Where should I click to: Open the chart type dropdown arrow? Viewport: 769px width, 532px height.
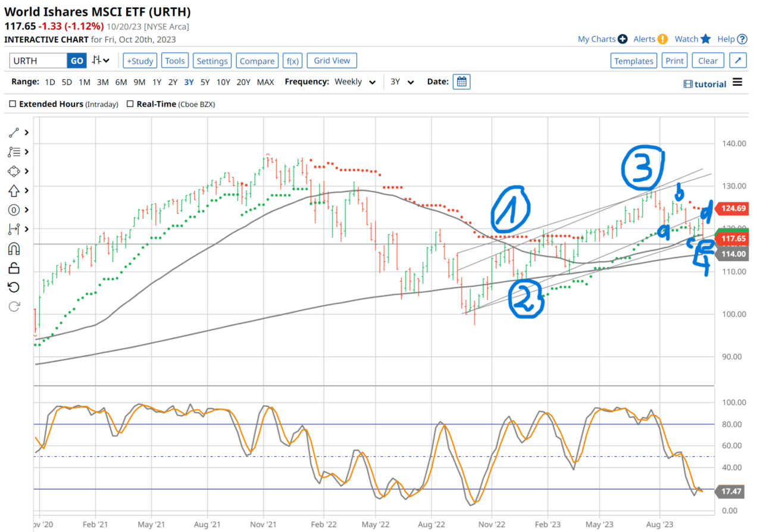106,61
